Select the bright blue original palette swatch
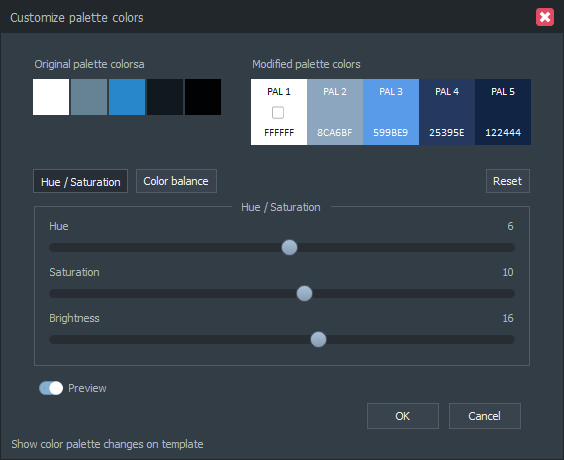The height and width of the screenshot is (460, 564). (x=127, y=97)
